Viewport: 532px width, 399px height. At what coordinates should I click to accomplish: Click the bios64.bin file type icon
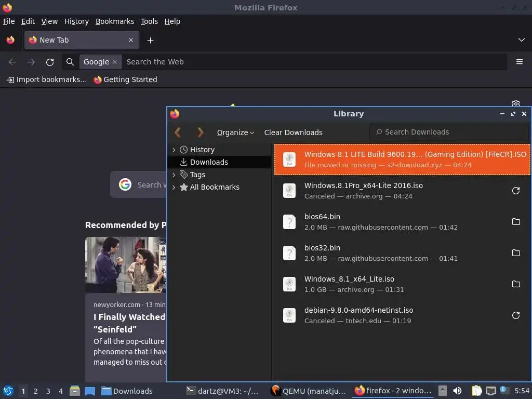(x=289, y=222)
